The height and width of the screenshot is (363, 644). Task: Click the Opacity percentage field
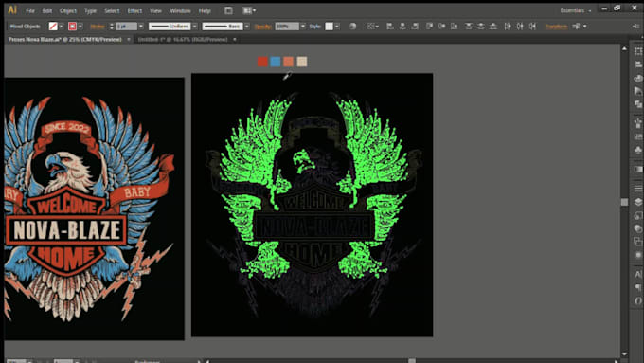click(x=287, y=27)
